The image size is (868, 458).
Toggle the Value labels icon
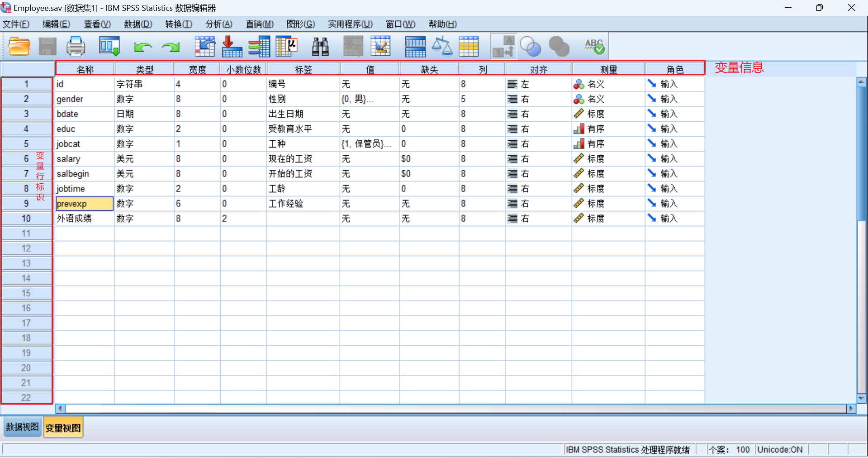pyautogui.click(x=504, y=47)
